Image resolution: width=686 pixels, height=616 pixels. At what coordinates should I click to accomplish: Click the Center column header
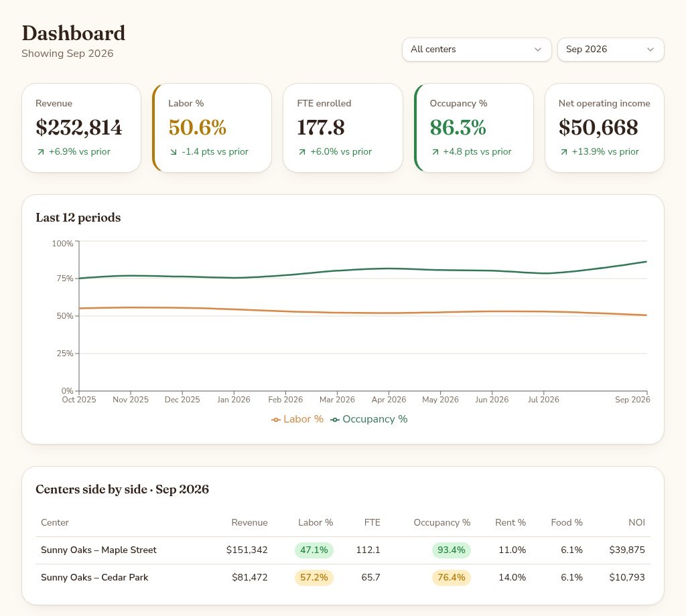pyautogui.click(x=55, y=522)
